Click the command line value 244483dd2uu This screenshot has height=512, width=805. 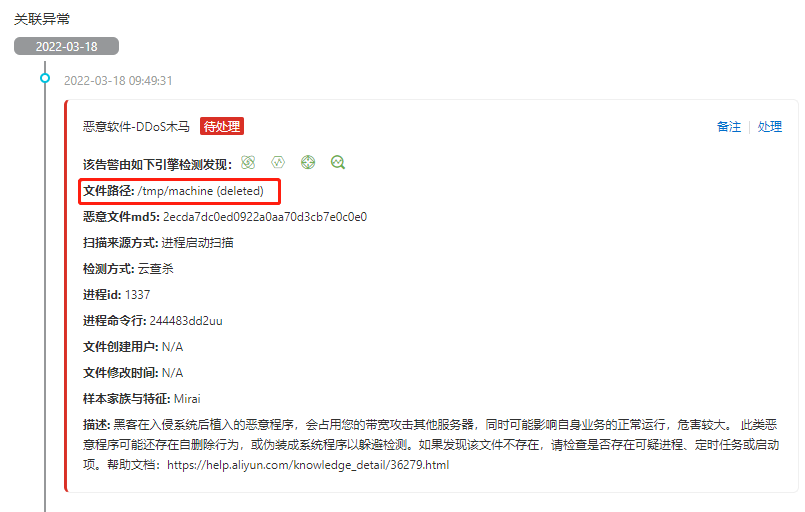(186, 321)
